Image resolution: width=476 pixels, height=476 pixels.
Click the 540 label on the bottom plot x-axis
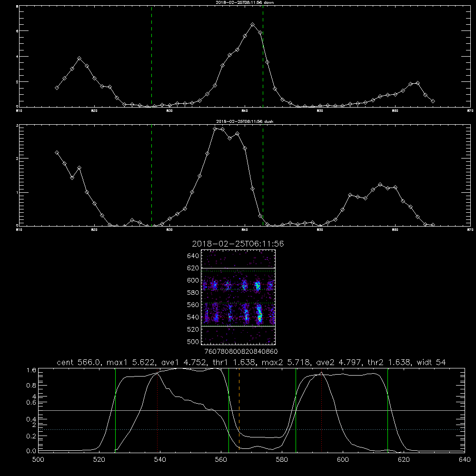click(160, 460)
